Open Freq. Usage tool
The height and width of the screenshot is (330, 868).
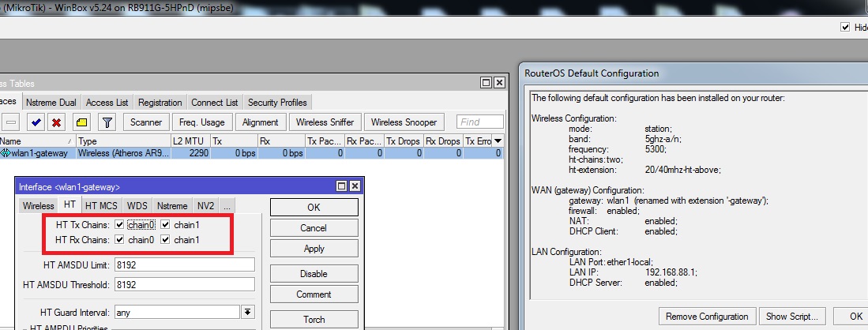(202, 122)
